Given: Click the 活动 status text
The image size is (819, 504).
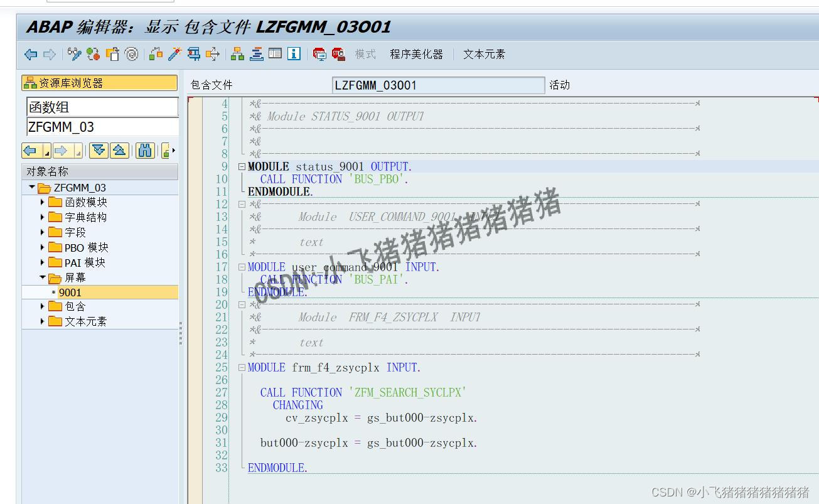Looking at the screenshot, I should coord(560,85).
